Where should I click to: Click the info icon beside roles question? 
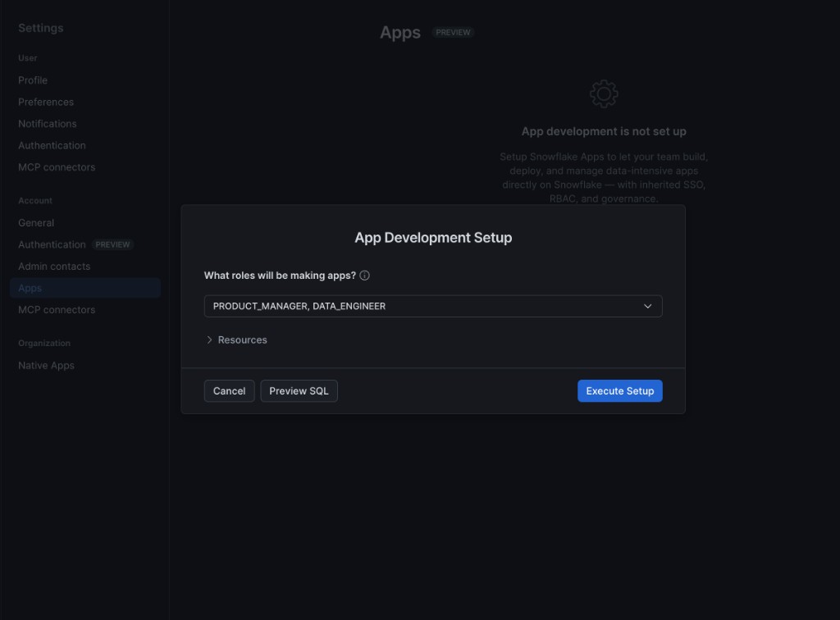364,276
